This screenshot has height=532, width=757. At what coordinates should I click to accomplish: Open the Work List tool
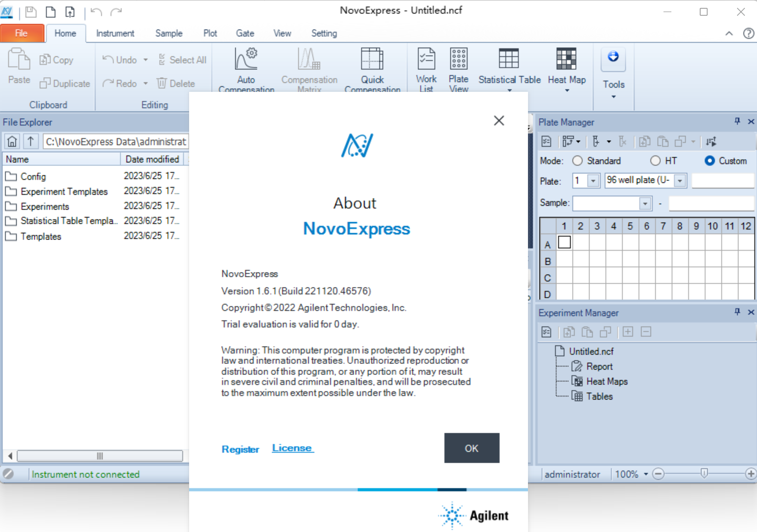[x=426, y=67]
